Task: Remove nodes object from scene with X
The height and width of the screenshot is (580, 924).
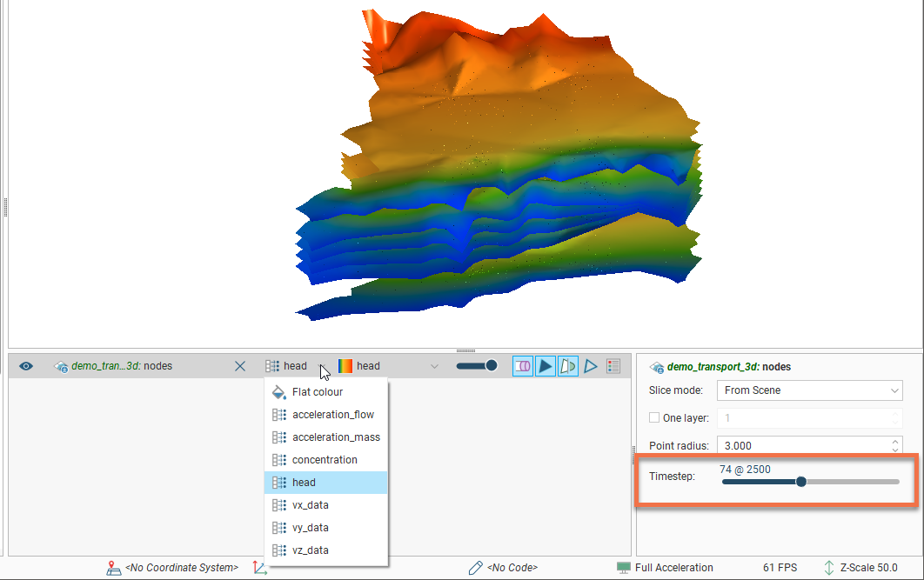Action: coord(240,366)
